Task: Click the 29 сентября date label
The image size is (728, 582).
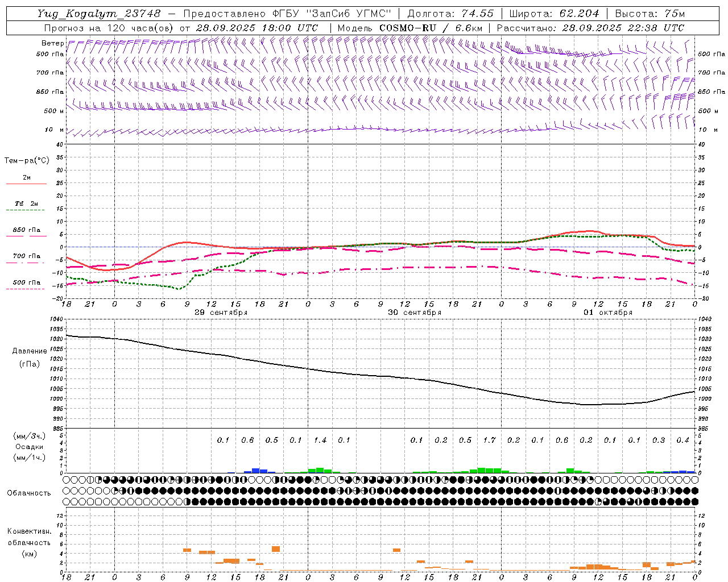Action: click(x=221, y=313)
